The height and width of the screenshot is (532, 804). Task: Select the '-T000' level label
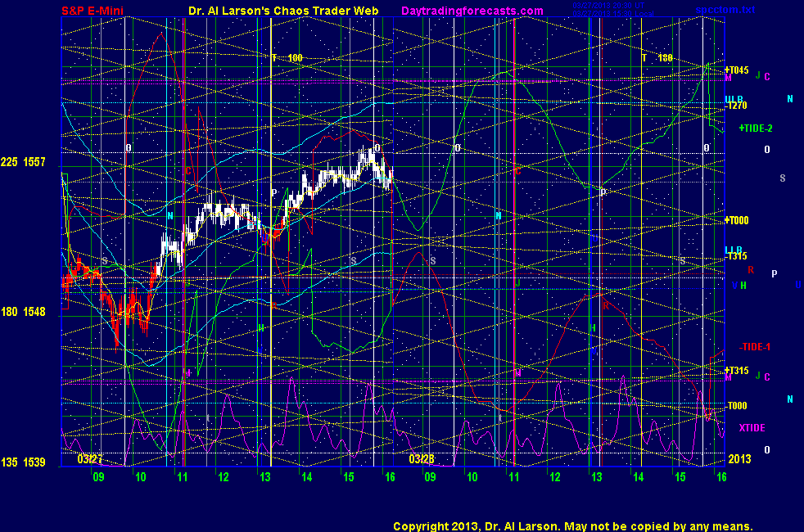[736, 406]
